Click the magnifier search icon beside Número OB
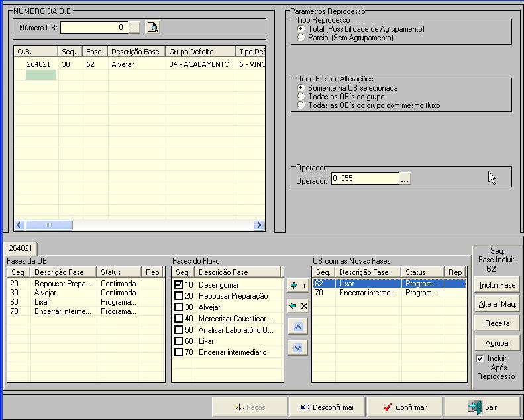Viewport: 524px width, 420px height. point(153,27)
